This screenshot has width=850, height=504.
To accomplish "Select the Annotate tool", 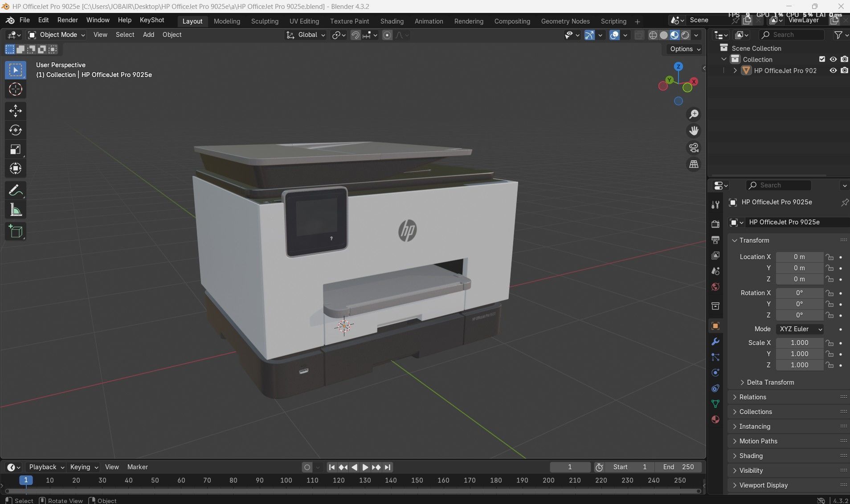I will [x=16, y=191].
